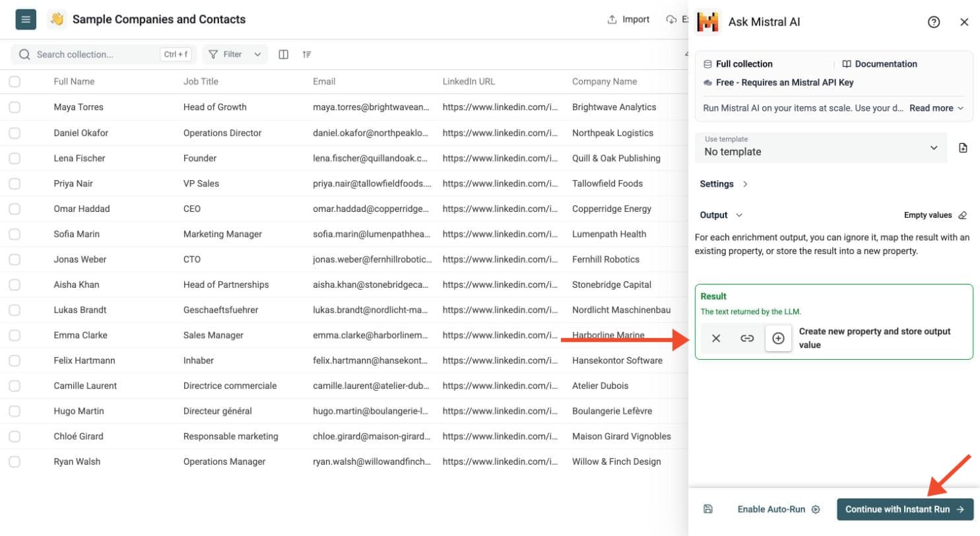The width and height of the screenshot is (980, 536).
Task: Click the Hansekontor Software company cell
Action: [x=617, y=360]
